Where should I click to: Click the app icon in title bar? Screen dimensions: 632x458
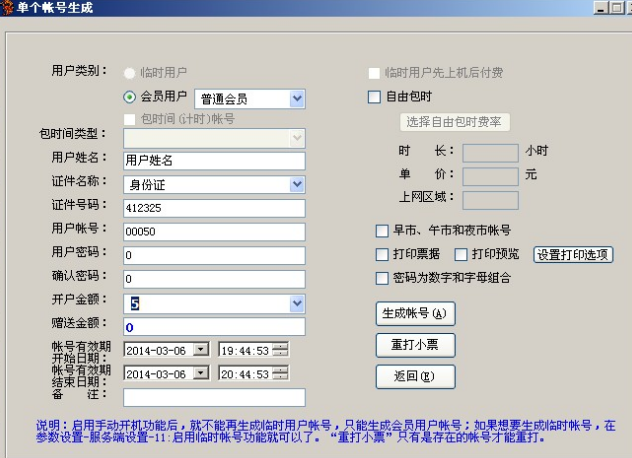pyautogui.click(x=6, y=8)
